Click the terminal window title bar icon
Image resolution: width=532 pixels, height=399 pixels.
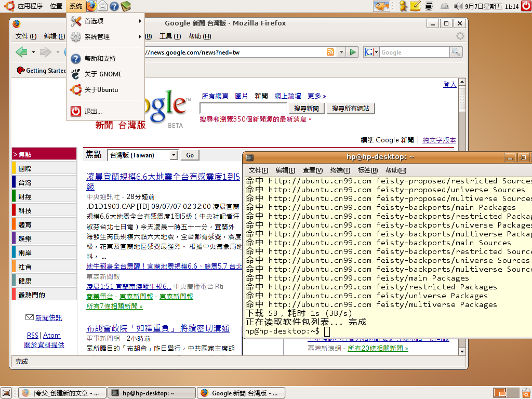tap(250, 157)
